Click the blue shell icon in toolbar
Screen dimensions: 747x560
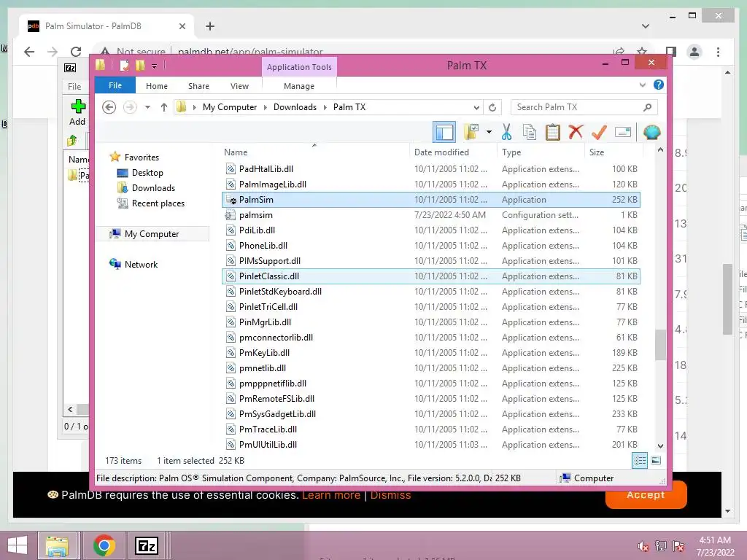point(651,132)
